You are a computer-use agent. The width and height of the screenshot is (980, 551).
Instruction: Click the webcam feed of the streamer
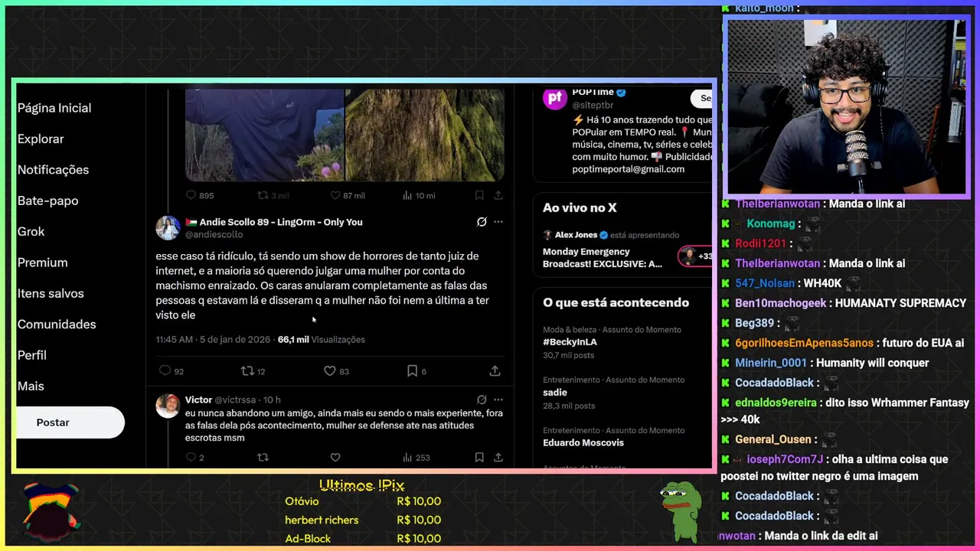(x=846, y=107)
